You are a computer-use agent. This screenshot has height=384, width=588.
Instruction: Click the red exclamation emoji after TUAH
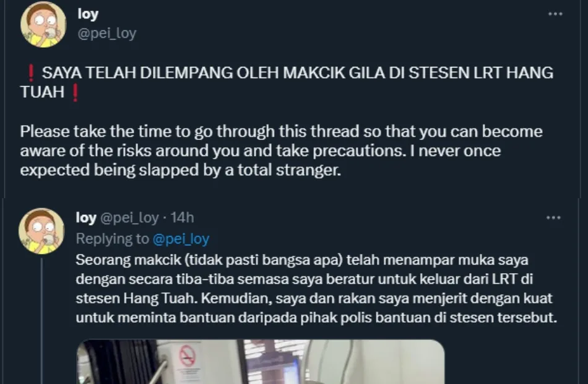point(75,92)
